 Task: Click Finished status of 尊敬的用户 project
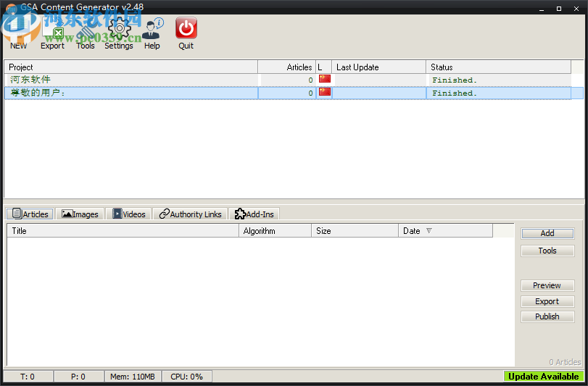click(454, 93)
